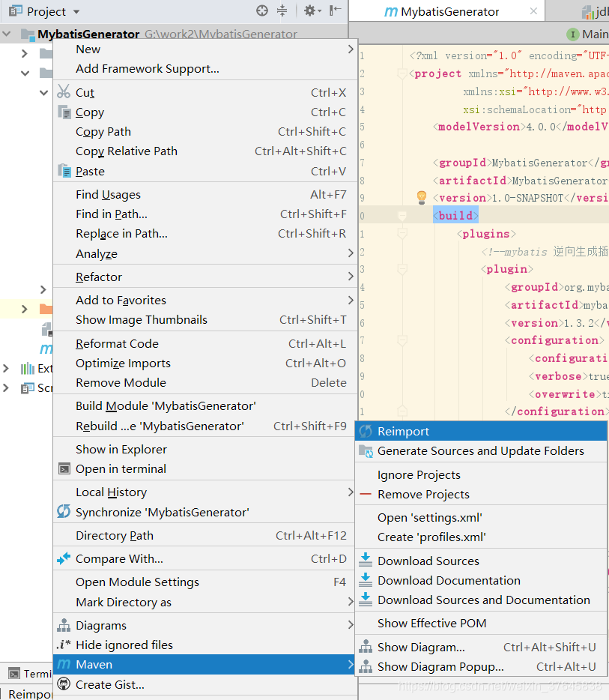Click Download Sources and Documentation
The image size is (609, 700).
[x=481, y=600]
